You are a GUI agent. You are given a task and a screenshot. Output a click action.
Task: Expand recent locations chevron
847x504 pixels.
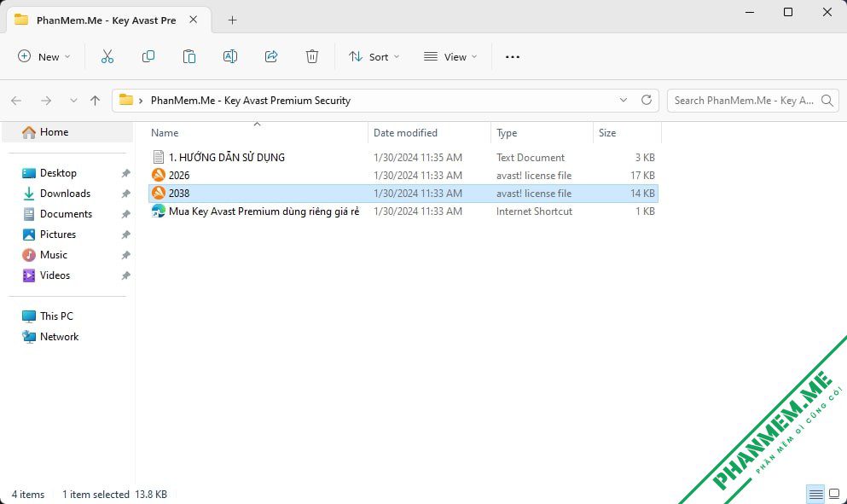(73, 101)
